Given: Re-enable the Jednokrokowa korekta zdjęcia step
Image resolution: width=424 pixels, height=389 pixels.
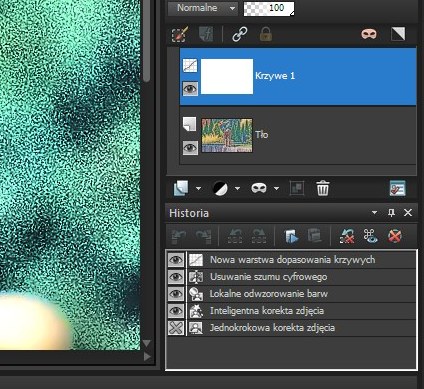Looking at the screenshot, I should [176, 328].
